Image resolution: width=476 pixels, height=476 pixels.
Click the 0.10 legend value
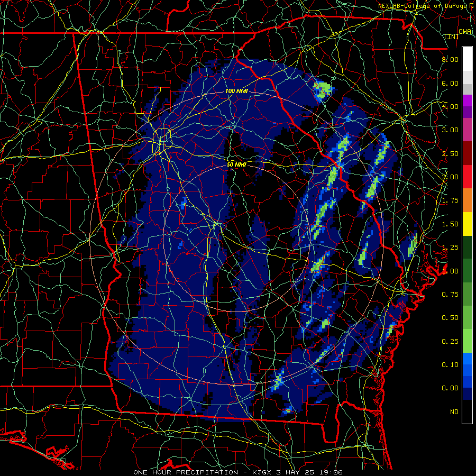tap(450, 365)
